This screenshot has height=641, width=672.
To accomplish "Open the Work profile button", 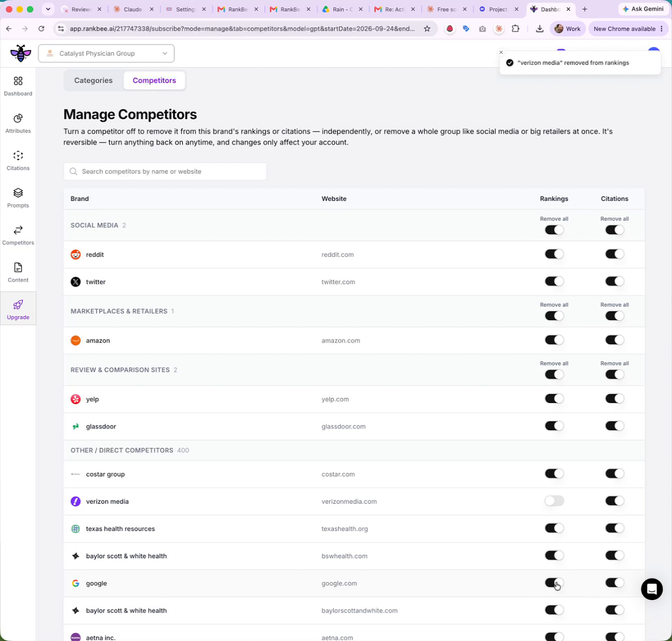I will click(568, 28).
